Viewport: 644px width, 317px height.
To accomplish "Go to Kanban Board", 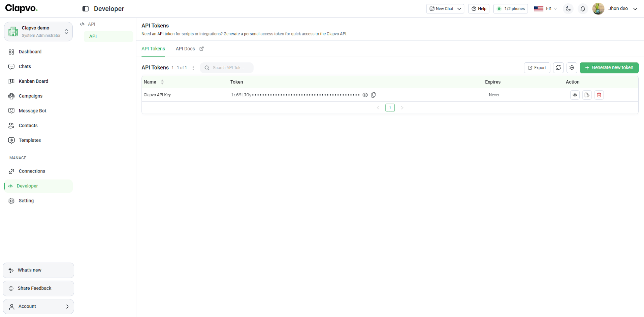I will click(x=38, y=82).
